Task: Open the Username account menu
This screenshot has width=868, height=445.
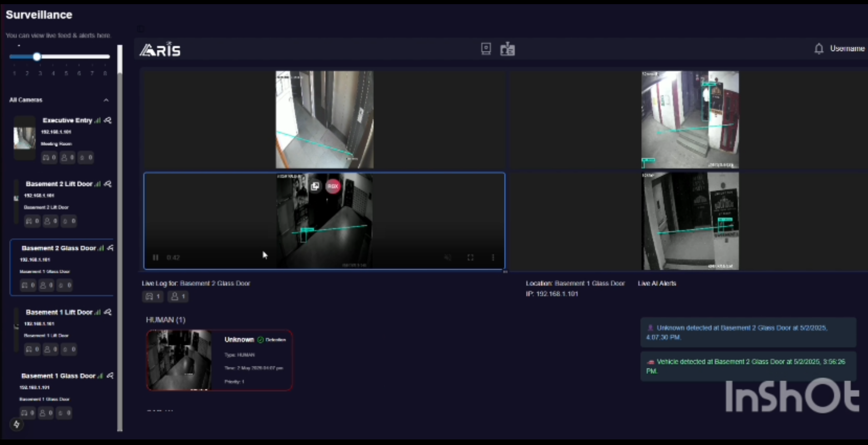Action: click(x=847, y=48)
